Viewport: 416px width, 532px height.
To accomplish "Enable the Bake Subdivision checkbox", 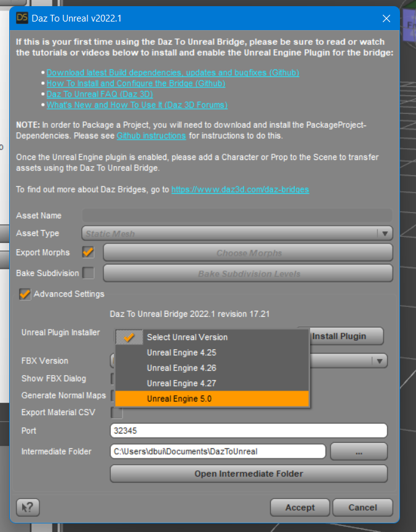I will (x=88, y=273).
